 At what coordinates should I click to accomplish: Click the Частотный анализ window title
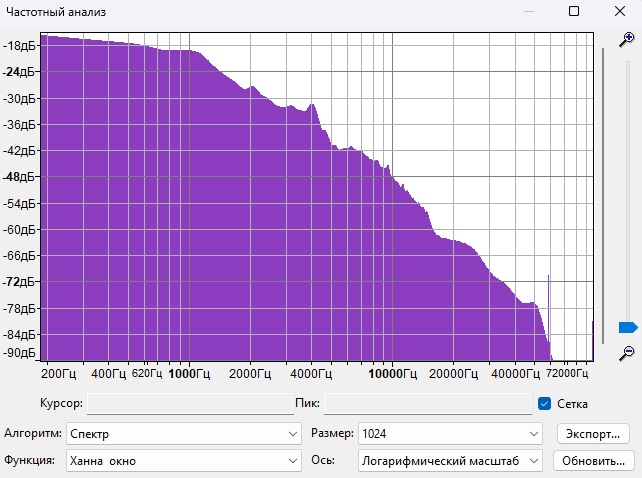coord(56,12)
